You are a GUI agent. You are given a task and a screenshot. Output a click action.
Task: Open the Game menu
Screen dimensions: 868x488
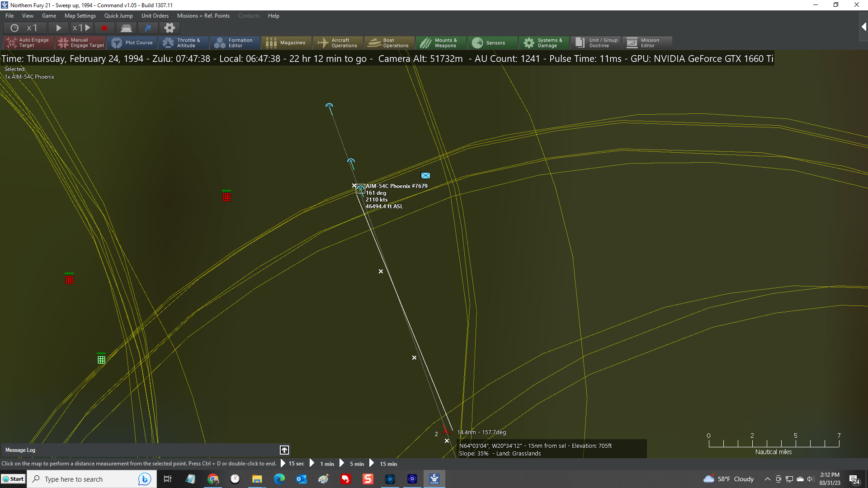[x=49, y=16]
